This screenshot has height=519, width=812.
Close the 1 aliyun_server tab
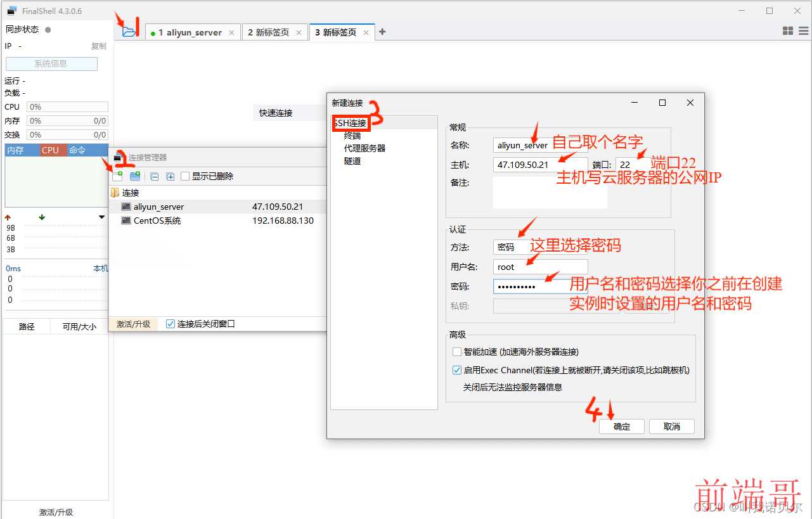click(231, 32)
